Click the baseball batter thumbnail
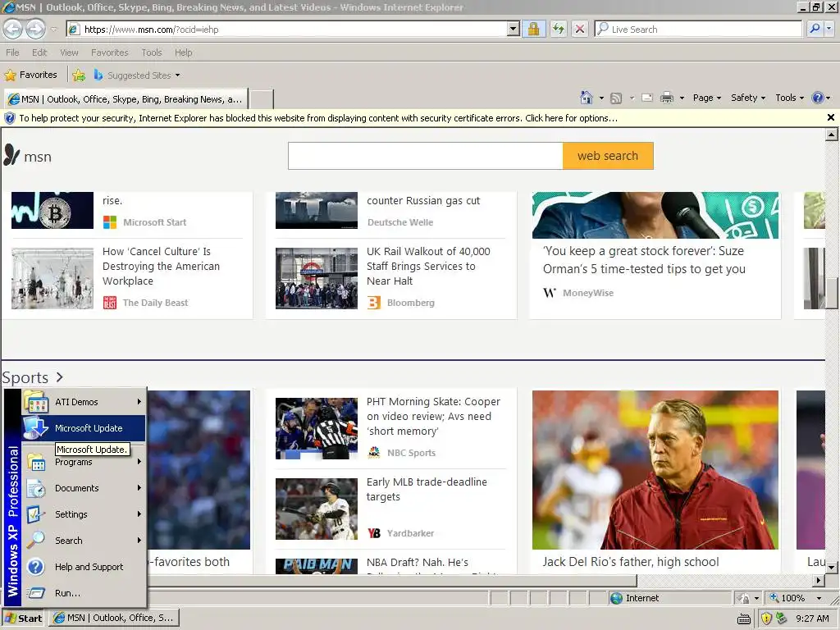This screenshot has width=840, height=630. pyautogui.click(x=316, y=509)
